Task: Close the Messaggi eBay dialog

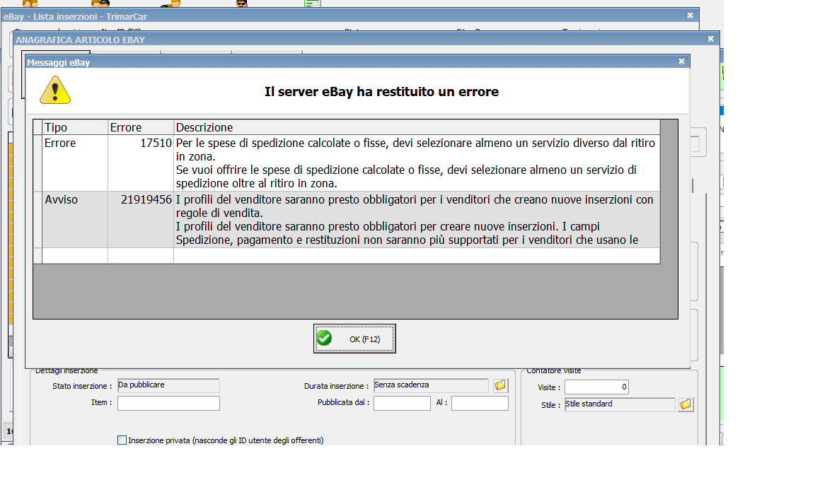Action: [x=681, y=61]
